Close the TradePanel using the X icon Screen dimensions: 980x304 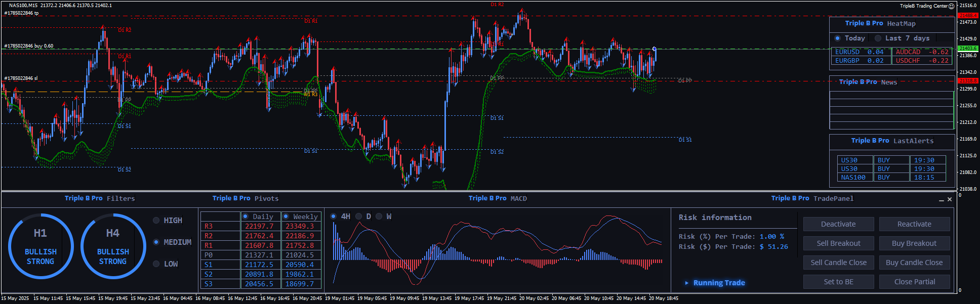(950, 199)
